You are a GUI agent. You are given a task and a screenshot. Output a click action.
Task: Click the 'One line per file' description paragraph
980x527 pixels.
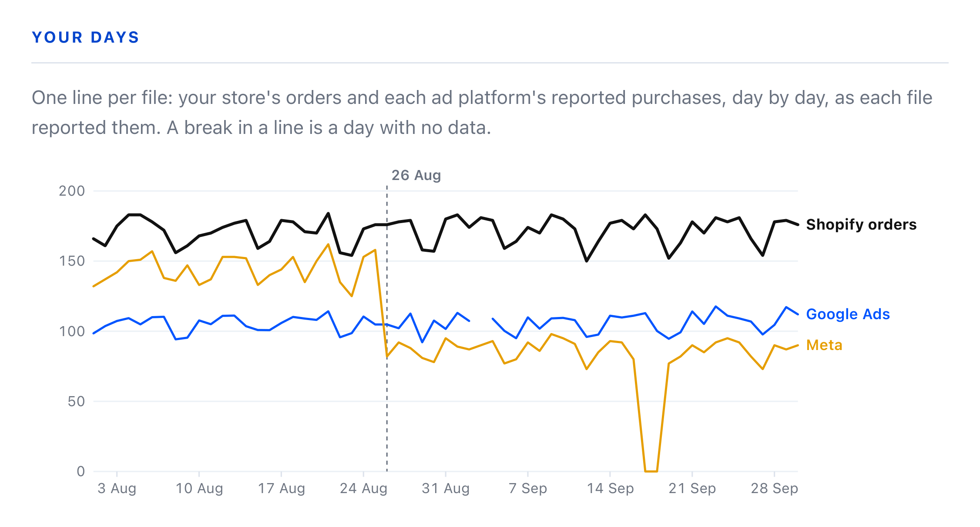(482, 113)
